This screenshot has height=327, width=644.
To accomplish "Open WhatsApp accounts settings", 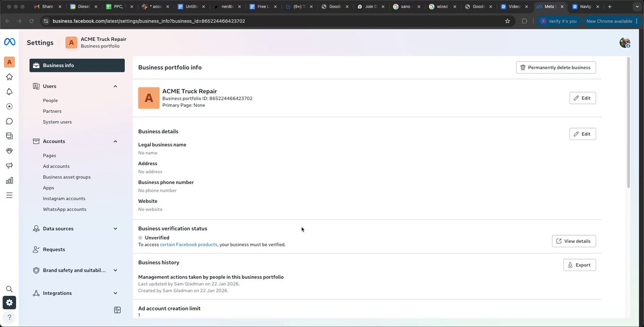I will point(64,210).
